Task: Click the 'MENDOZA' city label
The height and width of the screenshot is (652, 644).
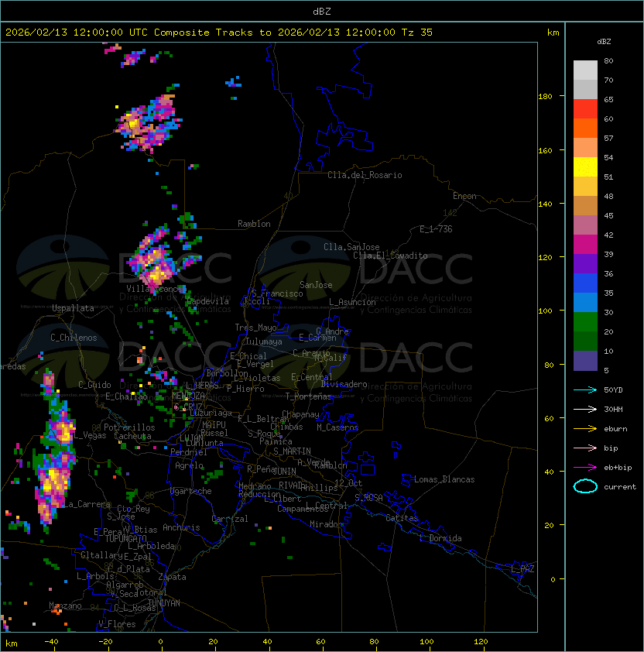Action: [x=188, y=396]
